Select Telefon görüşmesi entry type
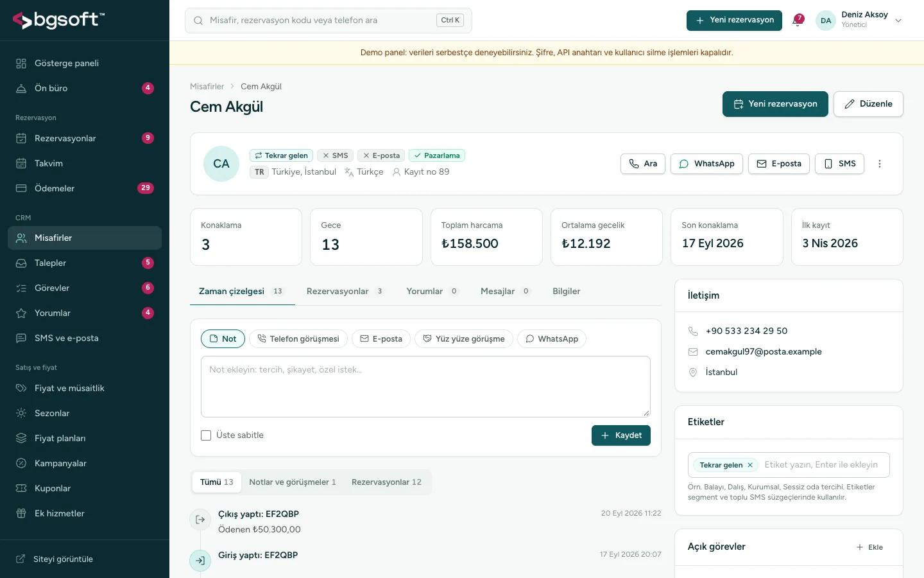This screenshot has width=924, height=578. click(x=298, y=338)
